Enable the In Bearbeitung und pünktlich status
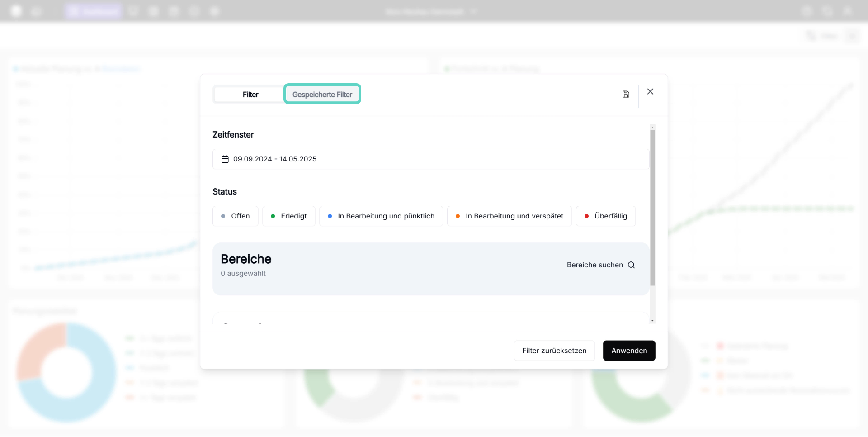 point(381,216)
